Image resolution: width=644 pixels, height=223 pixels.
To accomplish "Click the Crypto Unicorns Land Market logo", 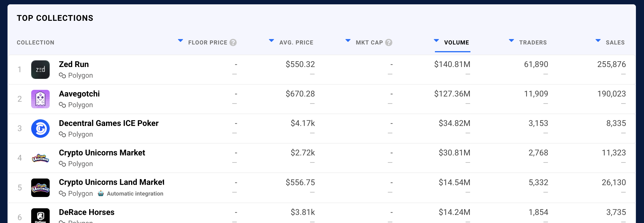I will click(40, 188).
